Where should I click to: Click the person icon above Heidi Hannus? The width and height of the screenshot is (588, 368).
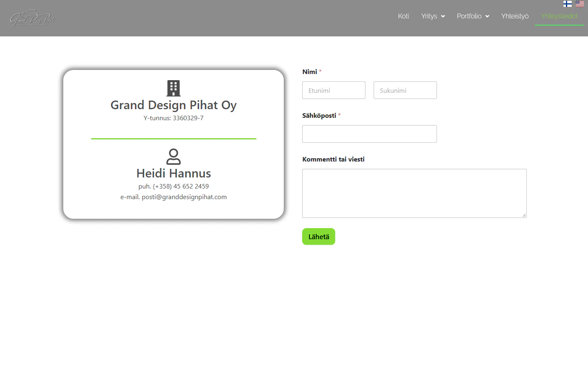point(174,157)
